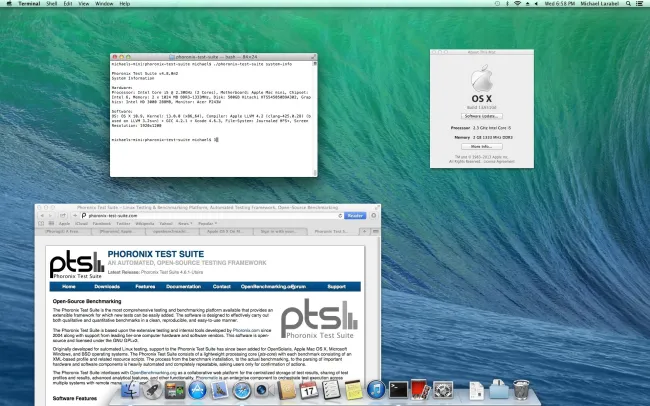
Task: Click the License Agreement link in About window
Action: [x=499, y=161]
